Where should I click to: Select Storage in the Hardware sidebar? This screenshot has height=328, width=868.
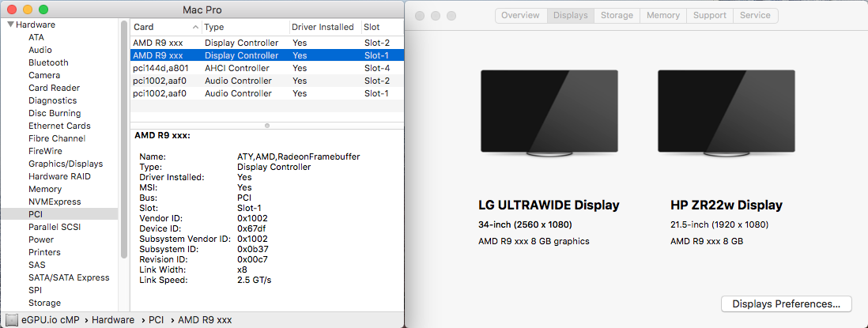(x=44, y=303)
